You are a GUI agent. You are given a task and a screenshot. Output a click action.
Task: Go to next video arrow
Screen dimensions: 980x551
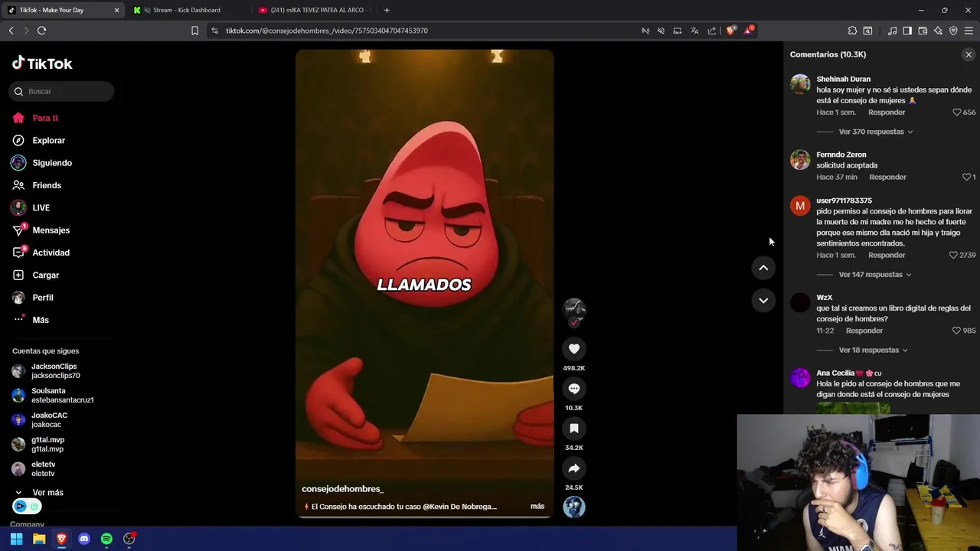(763, 301)
